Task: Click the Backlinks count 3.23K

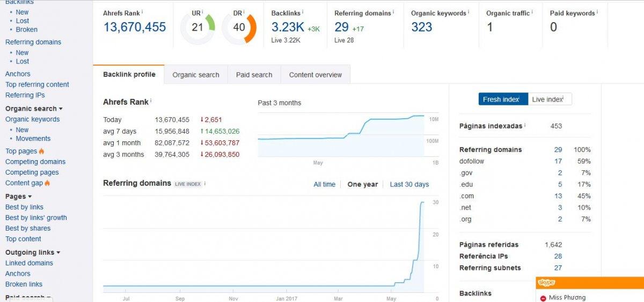Action: point(288,27)
